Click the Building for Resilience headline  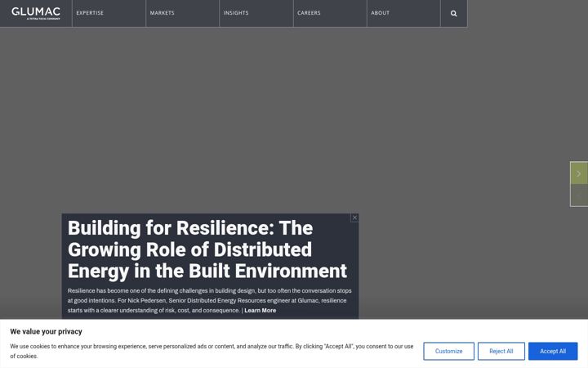click(x=207, y=249)
